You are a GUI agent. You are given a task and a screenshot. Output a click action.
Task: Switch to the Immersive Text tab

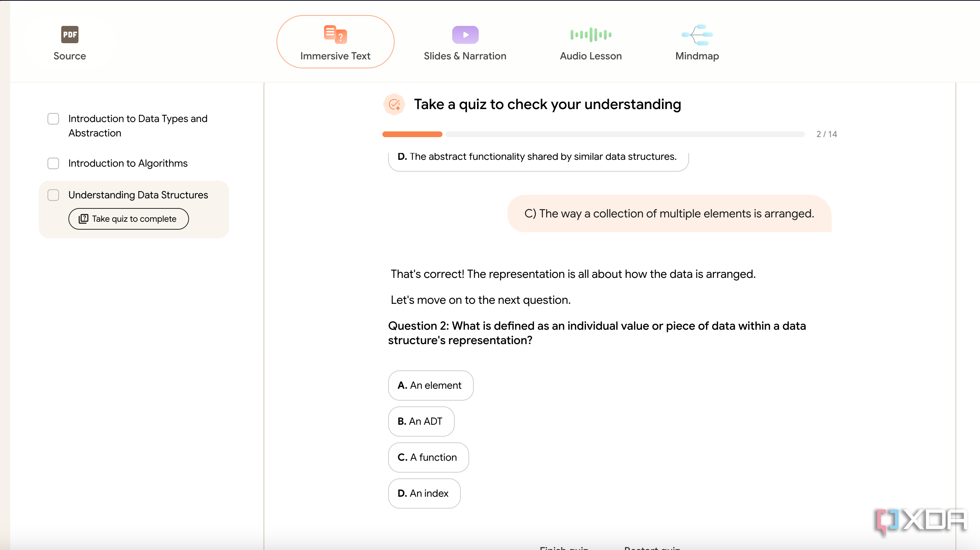pyautogui.click(x=335, y=42)
